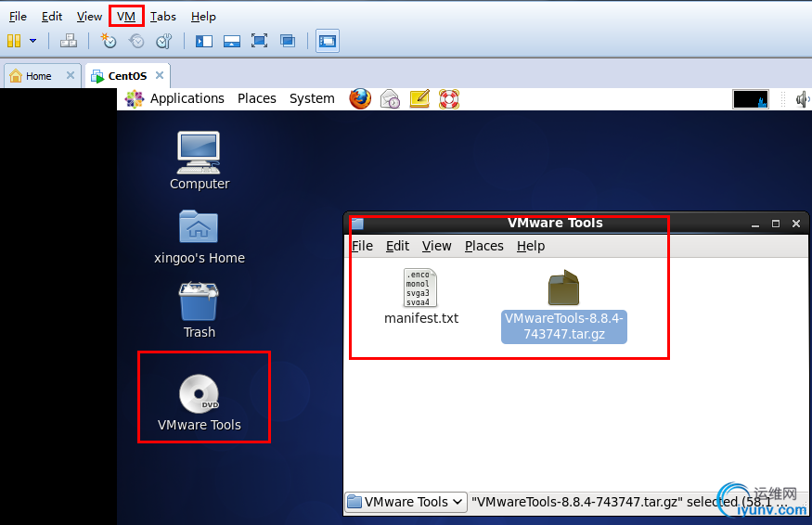Launch the mail client panel icon

390,98
